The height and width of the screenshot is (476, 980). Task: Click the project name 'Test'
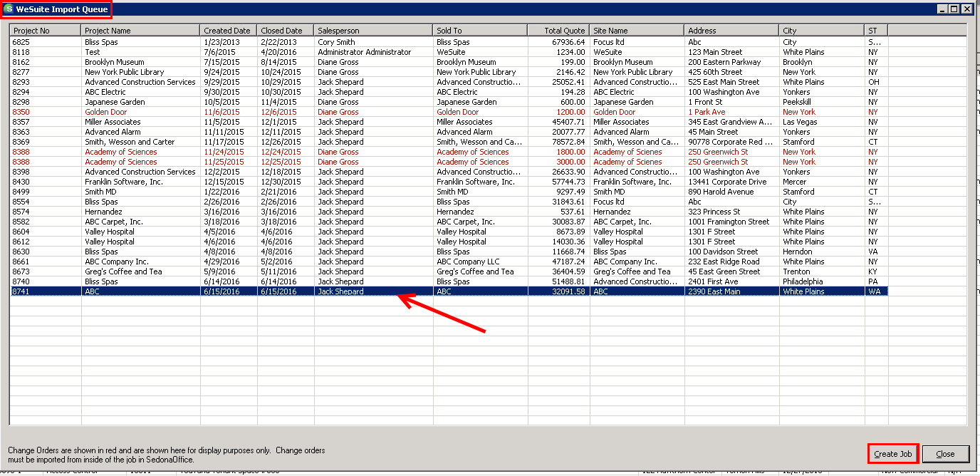(x=93, y=52)
